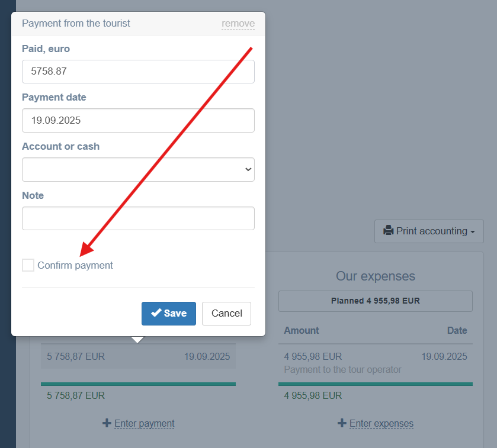The height and width of the screenshot is (448, 497).
Task: Open the Account or cash dropdown
Action: click(138, 169)
